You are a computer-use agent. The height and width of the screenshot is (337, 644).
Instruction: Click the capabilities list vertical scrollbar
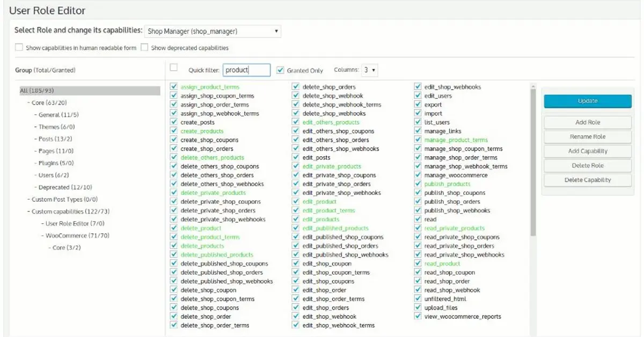click(532, 161)
